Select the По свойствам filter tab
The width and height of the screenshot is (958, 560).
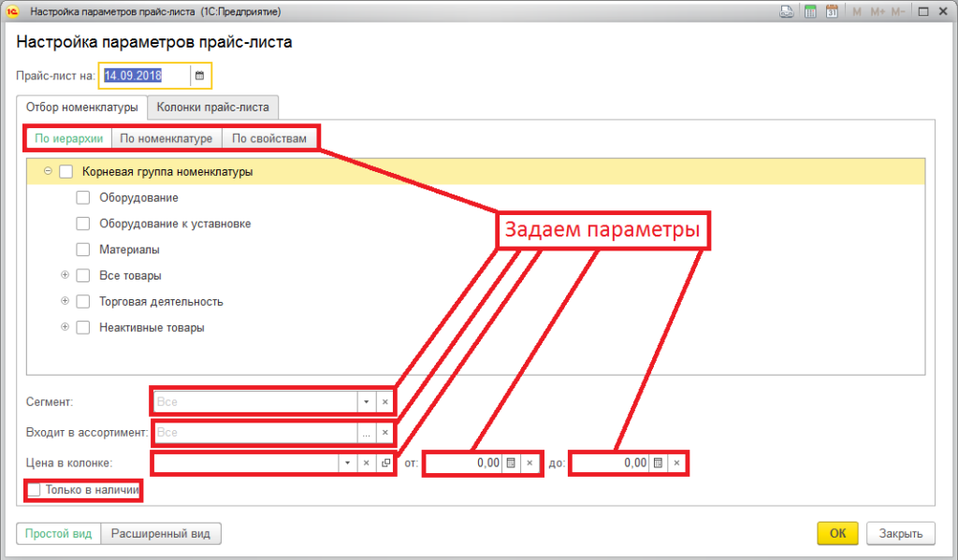click(269, 138)
